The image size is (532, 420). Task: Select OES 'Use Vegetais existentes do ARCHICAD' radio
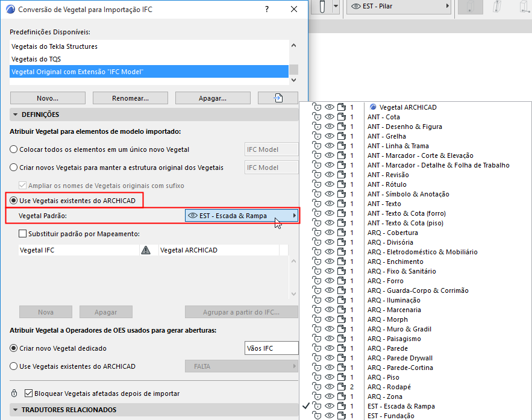pyautogui.click(x=14, y=366)
